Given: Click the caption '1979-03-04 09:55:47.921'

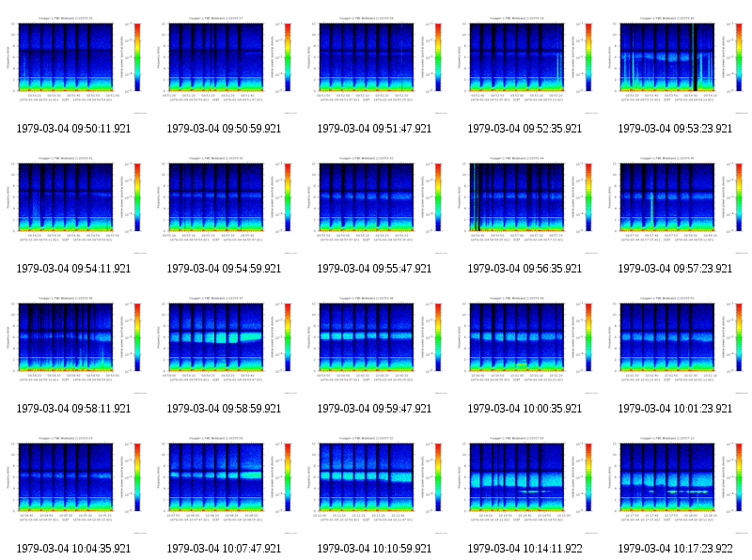Looking at the screenshot, I should [374, 269].
